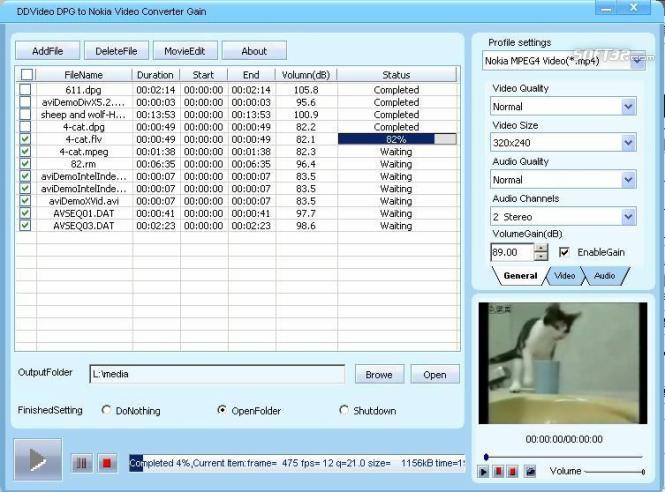This screenshot has height=492, width=665.
Task: Start conversion with the large play button
Action: click(38, 460)
